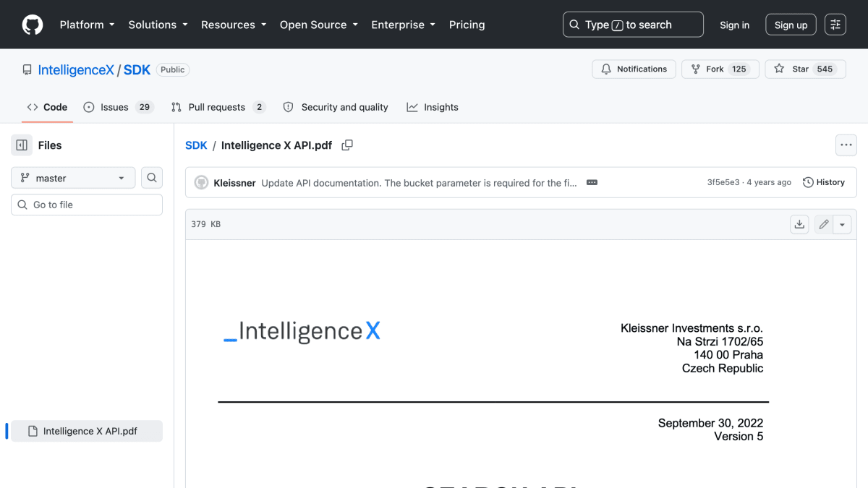
Task: Open the file more options menu
Action: (846, 145)
